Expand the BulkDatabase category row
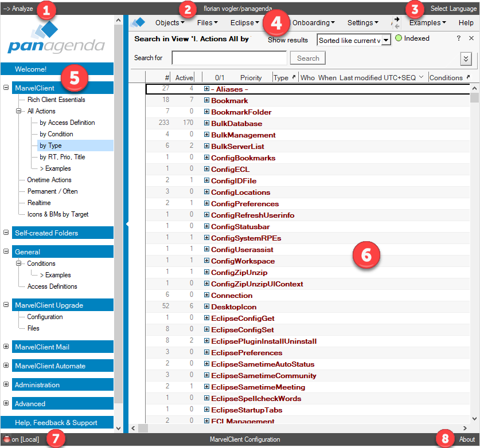This screenshot has width=480, height=448. [207, 123]
